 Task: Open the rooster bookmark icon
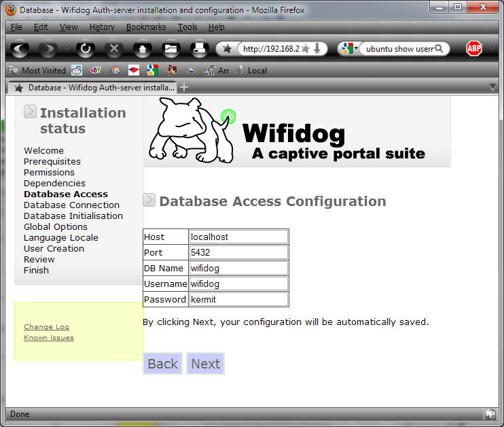(x=172, y=70)
